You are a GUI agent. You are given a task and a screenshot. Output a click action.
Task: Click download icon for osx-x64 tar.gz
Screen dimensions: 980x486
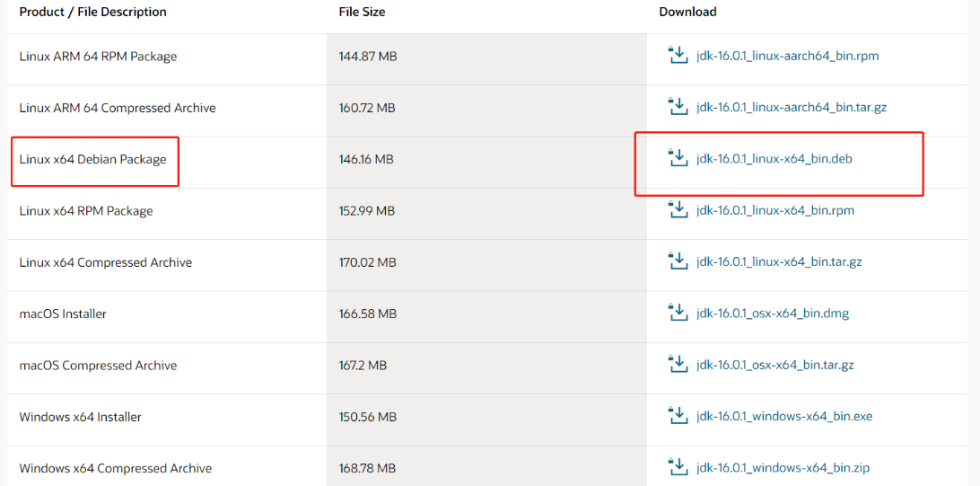pos(678,365)
